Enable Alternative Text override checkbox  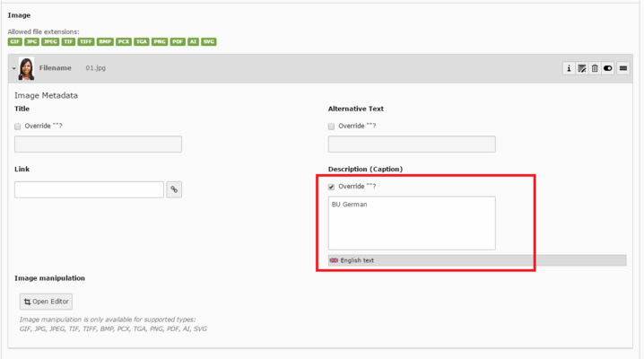point(332,127)
